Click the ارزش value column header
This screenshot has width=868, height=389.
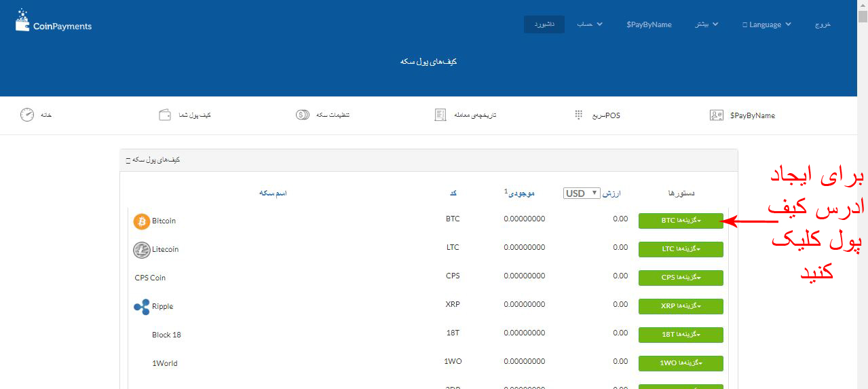tap(612, 193)
